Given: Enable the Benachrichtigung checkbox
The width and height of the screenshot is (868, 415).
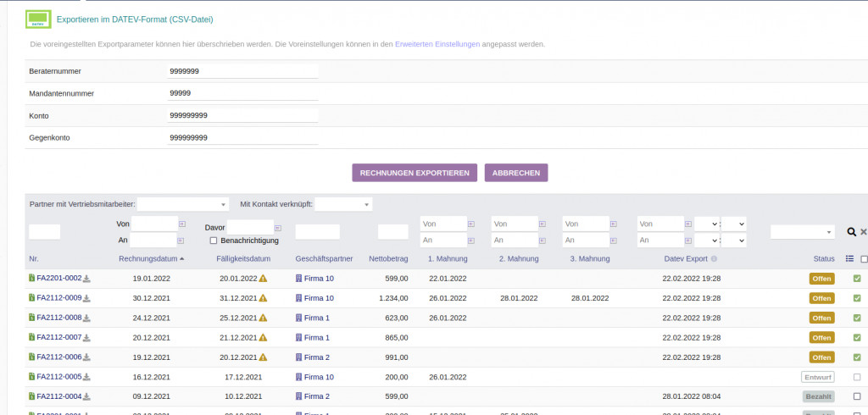Looking at the screenshot, I should pyautogui.click(x=214, y=241).
